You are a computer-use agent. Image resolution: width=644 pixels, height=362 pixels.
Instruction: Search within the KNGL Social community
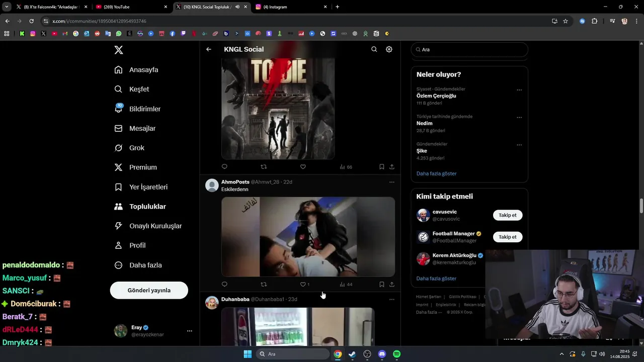(374, 49)
